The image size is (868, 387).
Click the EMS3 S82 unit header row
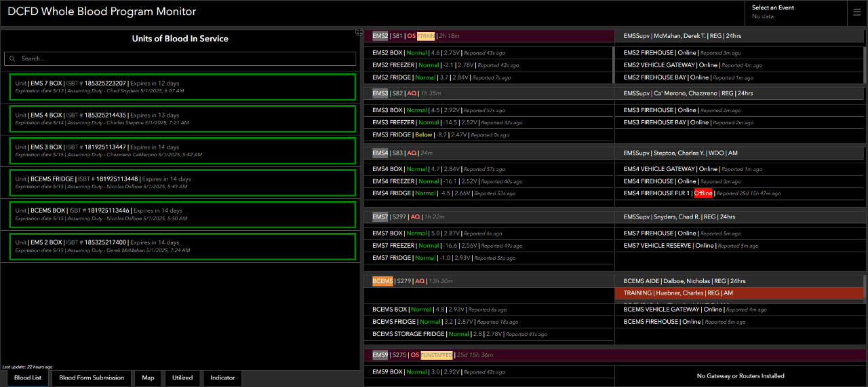tap(489, 93)
